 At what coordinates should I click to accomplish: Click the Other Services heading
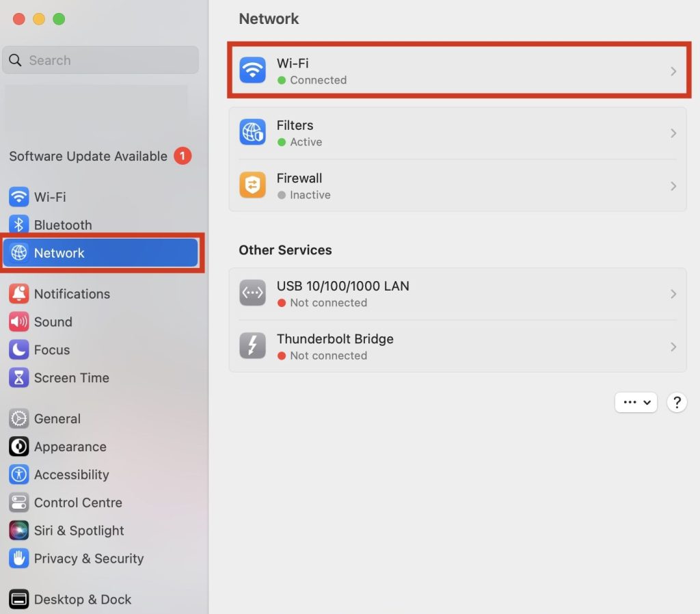(x=285, y=250)
